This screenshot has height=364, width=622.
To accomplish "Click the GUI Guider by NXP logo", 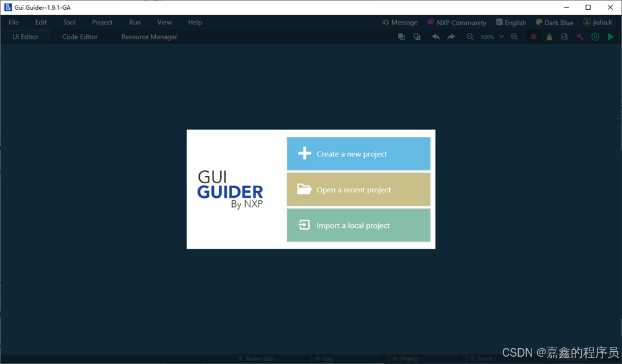I will [230, 189].
